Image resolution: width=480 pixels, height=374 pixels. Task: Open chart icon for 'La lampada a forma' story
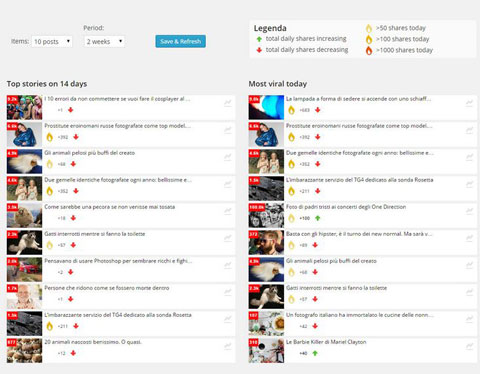(x=469, y=103)
